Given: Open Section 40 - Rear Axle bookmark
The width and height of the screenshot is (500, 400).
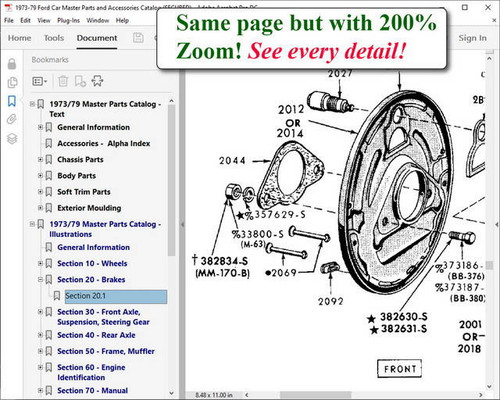Looking at the screenshot, I should pyautogui.click(x=96, y=335).
